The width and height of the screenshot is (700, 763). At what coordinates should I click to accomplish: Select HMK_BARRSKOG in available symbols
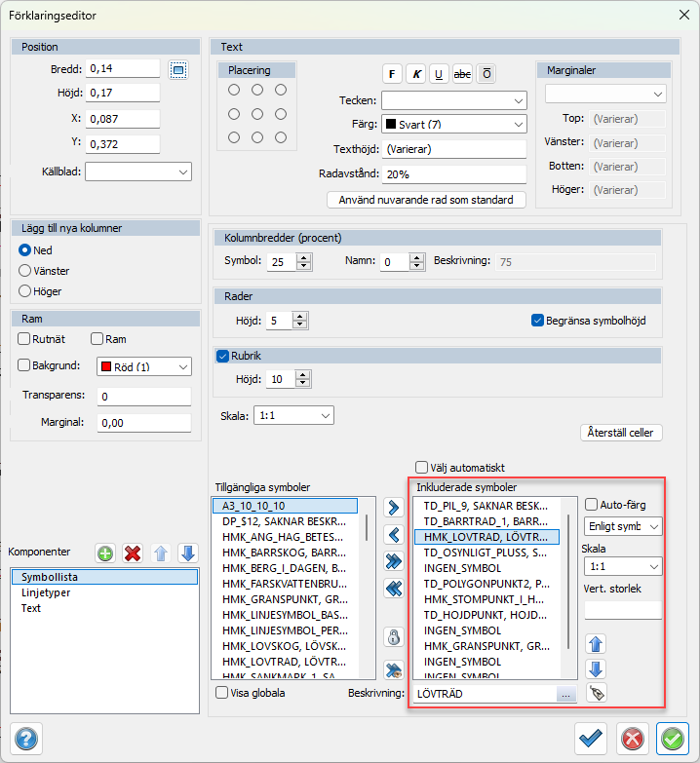[283, 553]
